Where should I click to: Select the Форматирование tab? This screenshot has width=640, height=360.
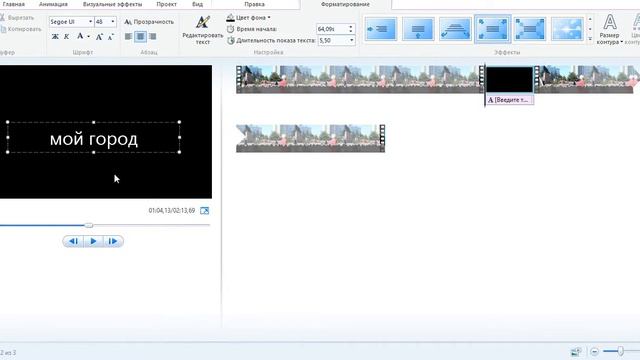(x=345, y=4)
